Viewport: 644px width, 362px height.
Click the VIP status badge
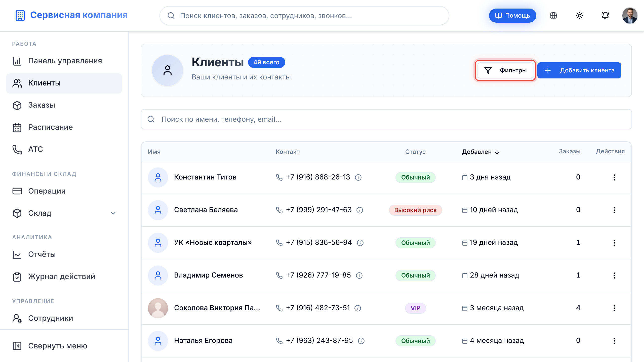click(x=415, y=308)
